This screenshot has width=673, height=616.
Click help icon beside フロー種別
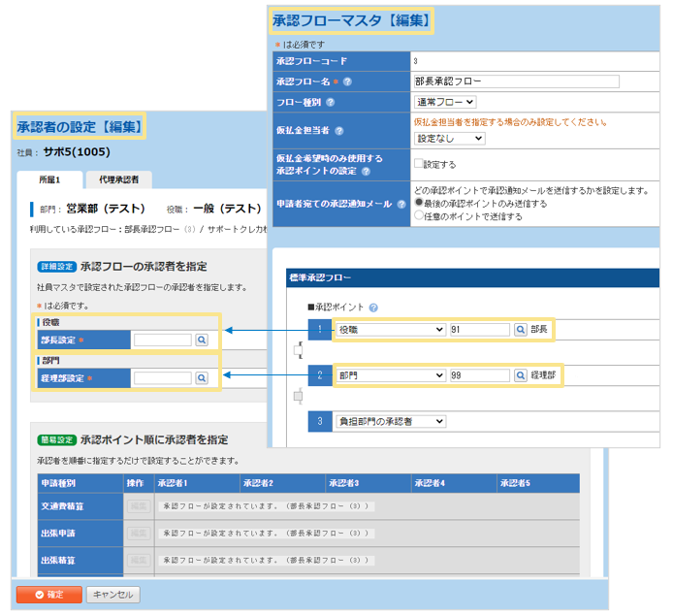tap(331, 102)
